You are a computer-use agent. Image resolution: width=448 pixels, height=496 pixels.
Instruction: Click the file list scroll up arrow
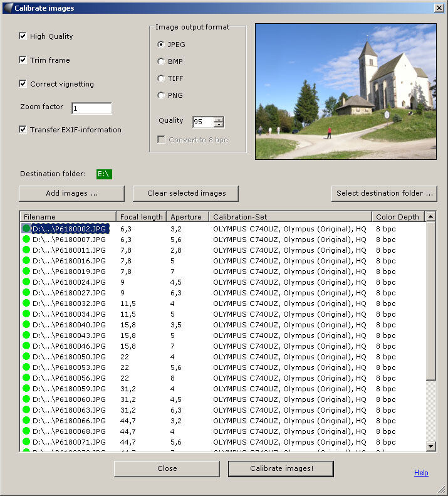point(430,216)
